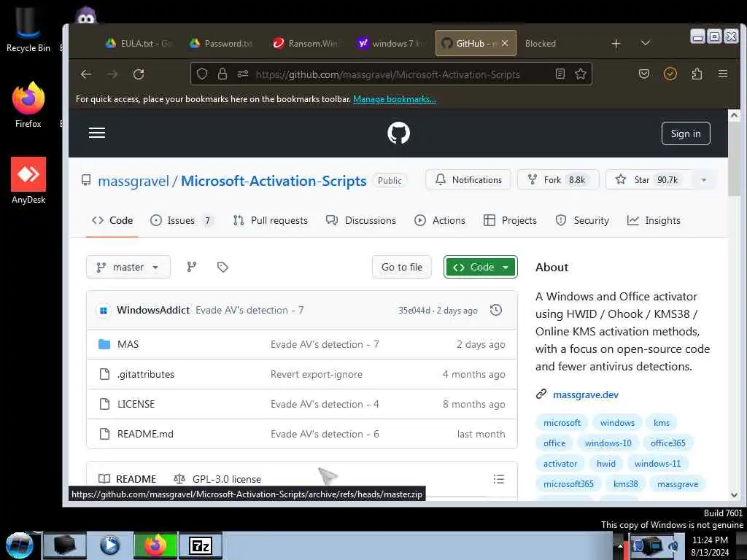Close the GitHub tab
747x560 pixels.
505,43
